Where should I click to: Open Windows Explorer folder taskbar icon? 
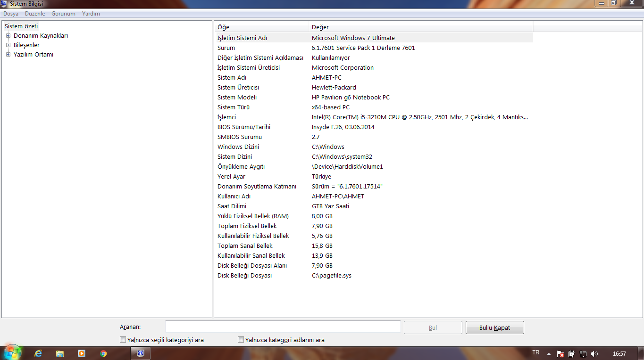pos(60,353)
